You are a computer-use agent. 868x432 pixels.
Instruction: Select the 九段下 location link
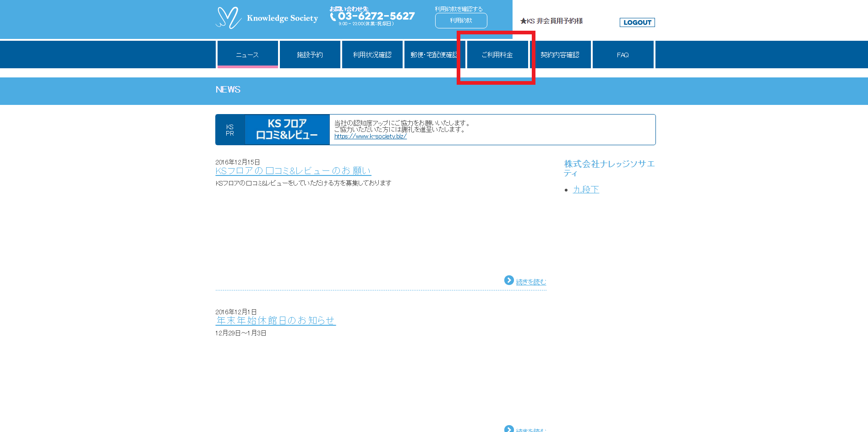coord(586,190)
